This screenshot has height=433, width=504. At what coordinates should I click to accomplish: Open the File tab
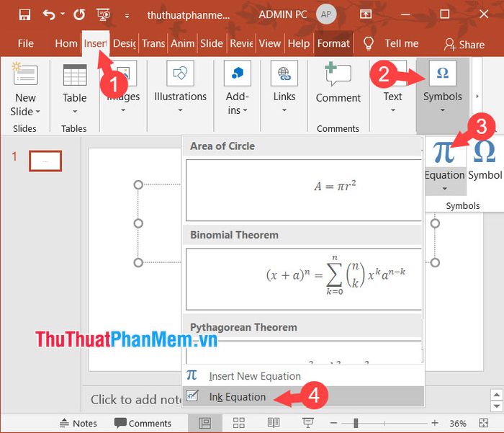[26, 43]
